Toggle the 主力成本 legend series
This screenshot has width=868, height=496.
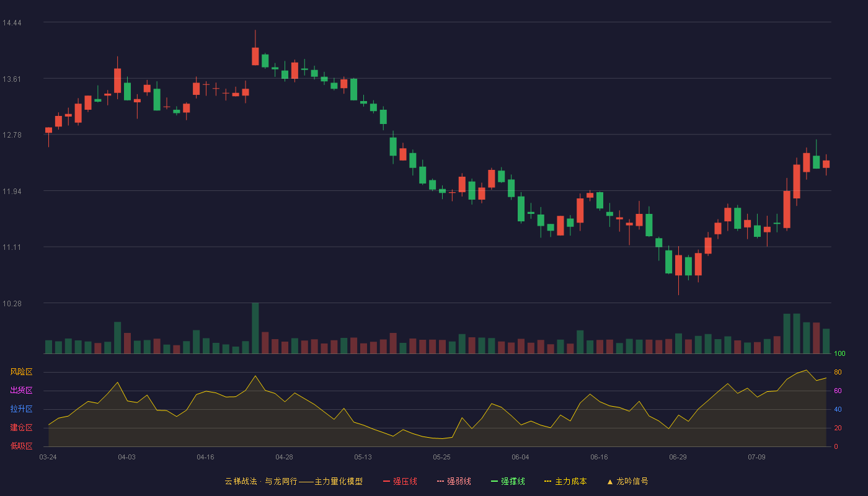(x=565, y=481)
